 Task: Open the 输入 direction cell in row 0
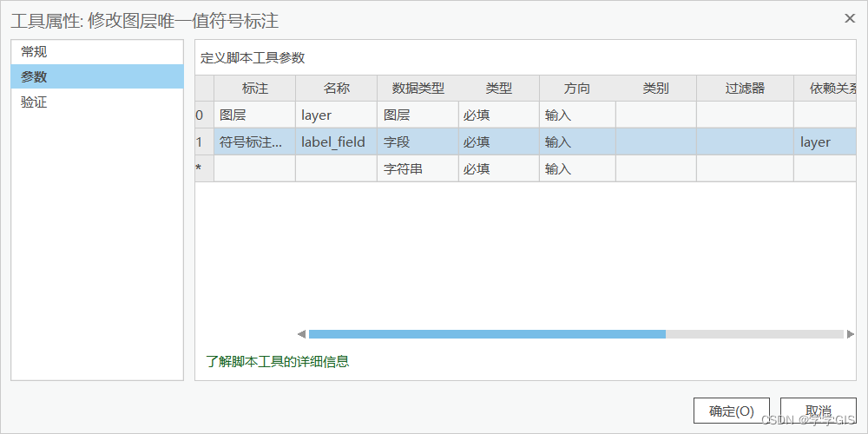point(577,115)
